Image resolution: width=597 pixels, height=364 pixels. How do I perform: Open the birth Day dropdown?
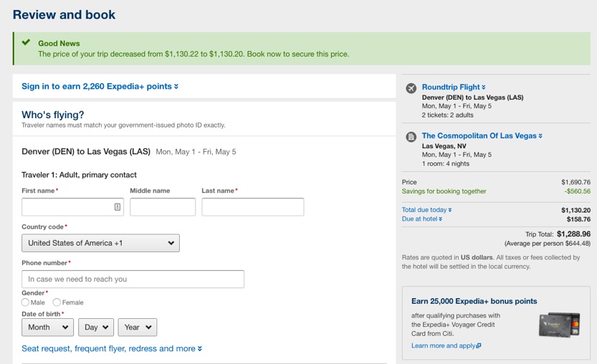[x=96, y=327]
